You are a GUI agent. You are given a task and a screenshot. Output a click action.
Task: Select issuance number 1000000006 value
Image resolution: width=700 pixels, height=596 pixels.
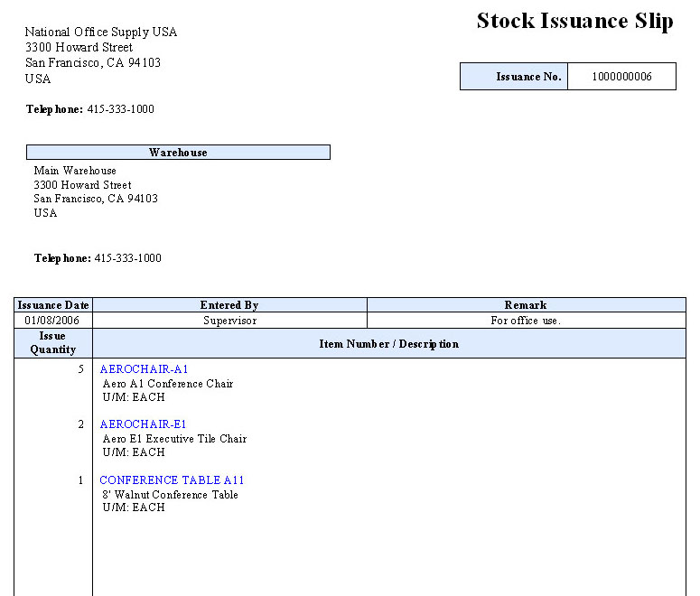coord(621,77)
